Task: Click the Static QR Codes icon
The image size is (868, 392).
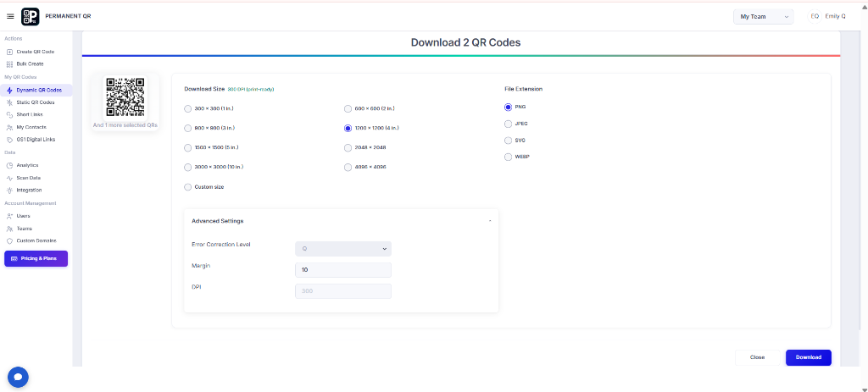Action: pyautogui.click(x=9, y=102)
